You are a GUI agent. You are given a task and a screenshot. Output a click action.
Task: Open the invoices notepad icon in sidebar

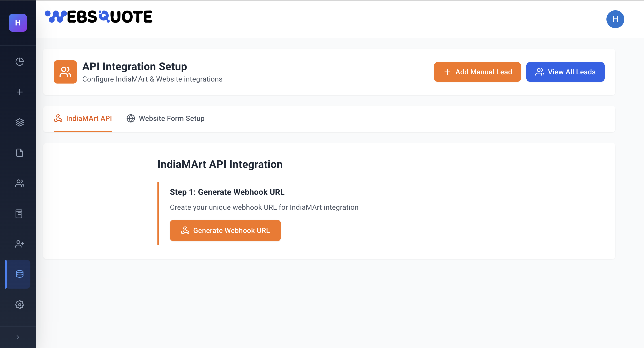tap(19, 214)
